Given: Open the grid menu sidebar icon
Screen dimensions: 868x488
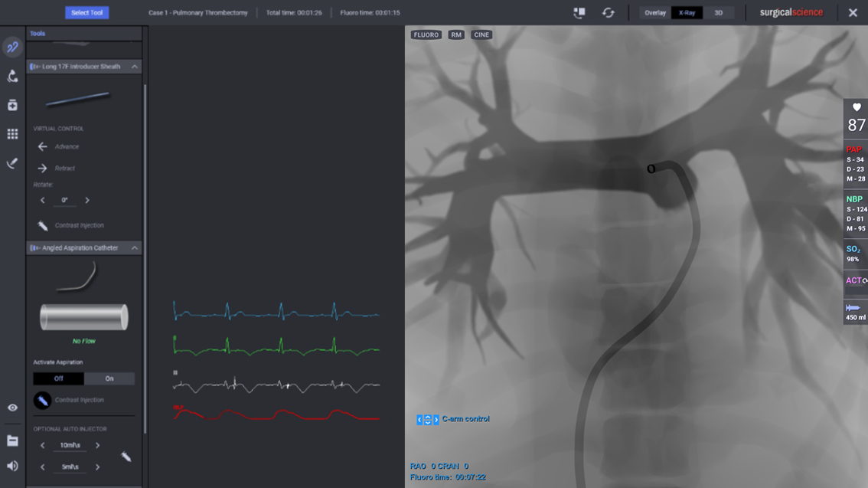Looking at the screenshot, I should 12,133.
